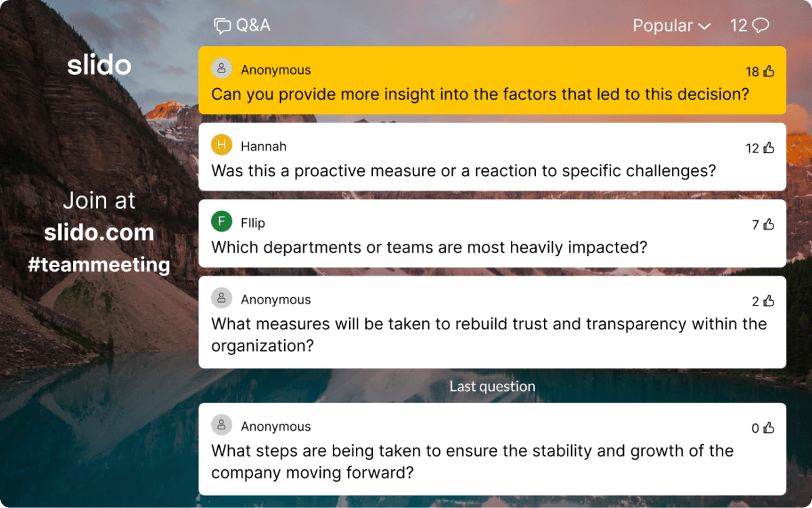Select FIlip's green avatar icon
The height and width of the screenshot is (508, 812).
click(x=221, y=221)
